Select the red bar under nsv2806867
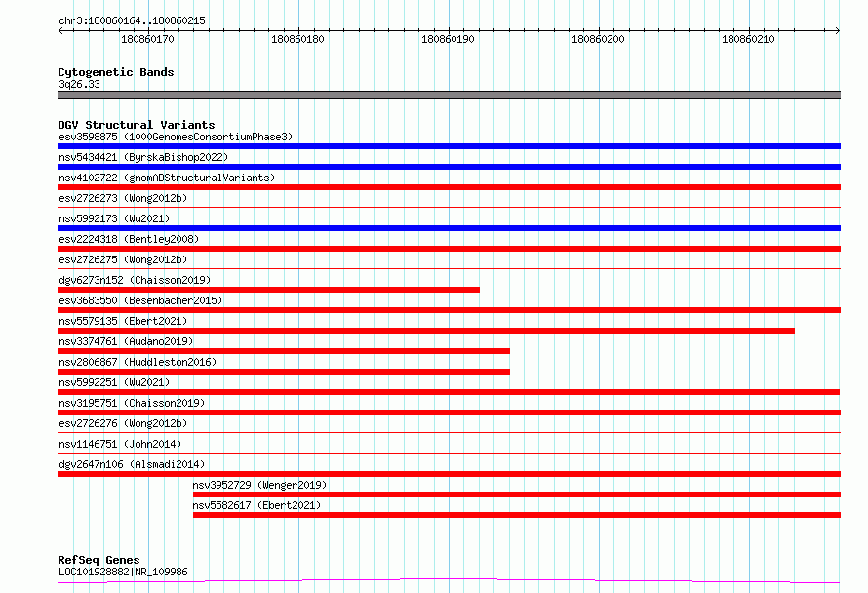 (x=284, y=372)
